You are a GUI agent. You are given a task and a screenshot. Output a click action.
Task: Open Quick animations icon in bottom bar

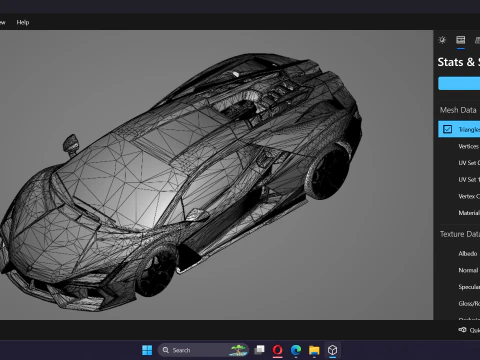pos(462,330)
